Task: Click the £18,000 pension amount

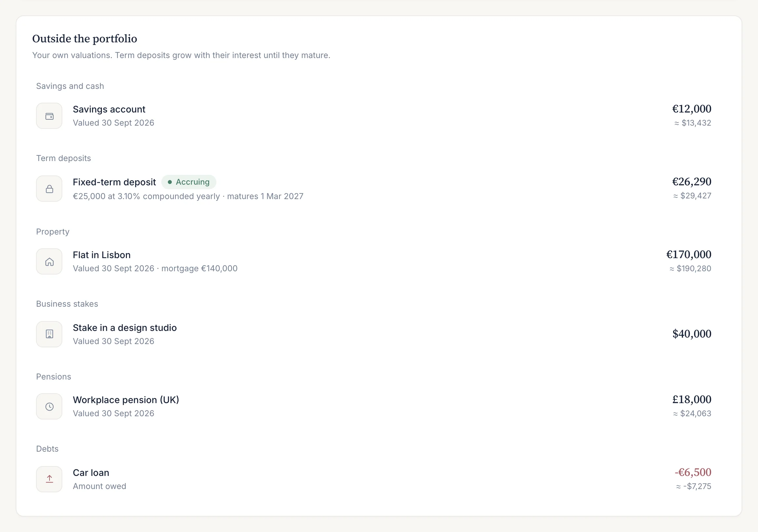Action: pyautogui.click(x=692, y=399)
